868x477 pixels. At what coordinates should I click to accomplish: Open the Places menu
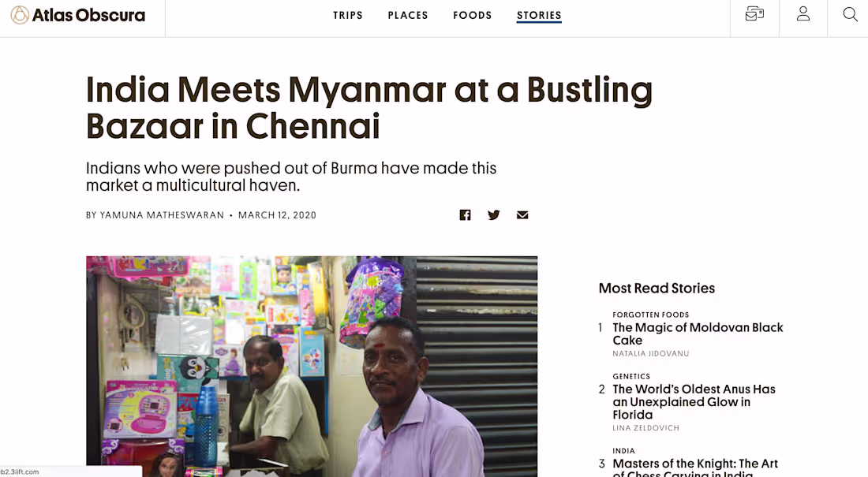(x=408, y=16)
